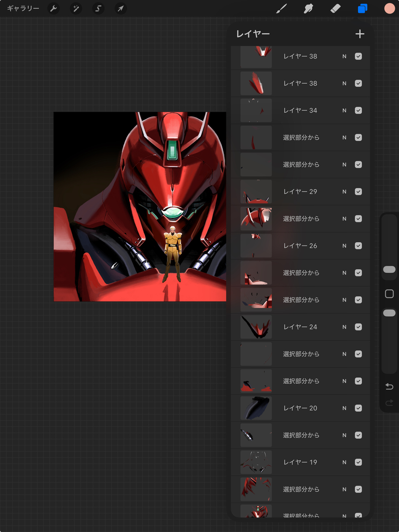Open blend mode N for レイヤー 24
399x532 pixels.
pos(345,327)
